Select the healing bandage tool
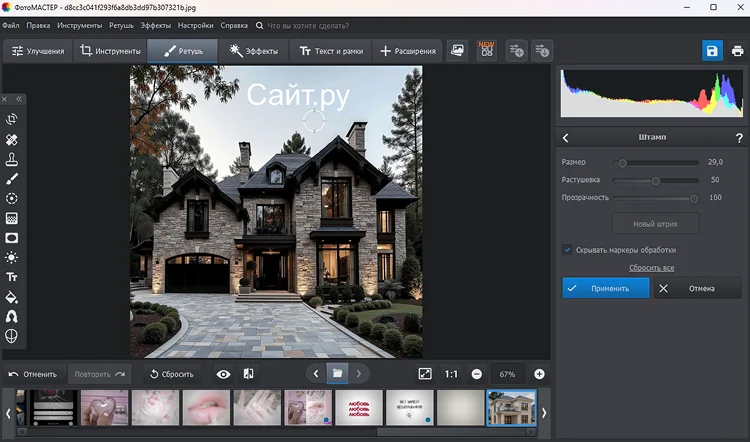Screen dimensions: 750x442 [11, 139]
